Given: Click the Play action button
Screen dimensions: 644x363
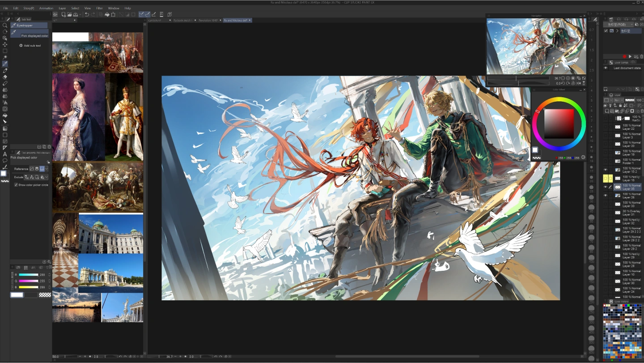Looking at the screenshot, I should point(630,56).
